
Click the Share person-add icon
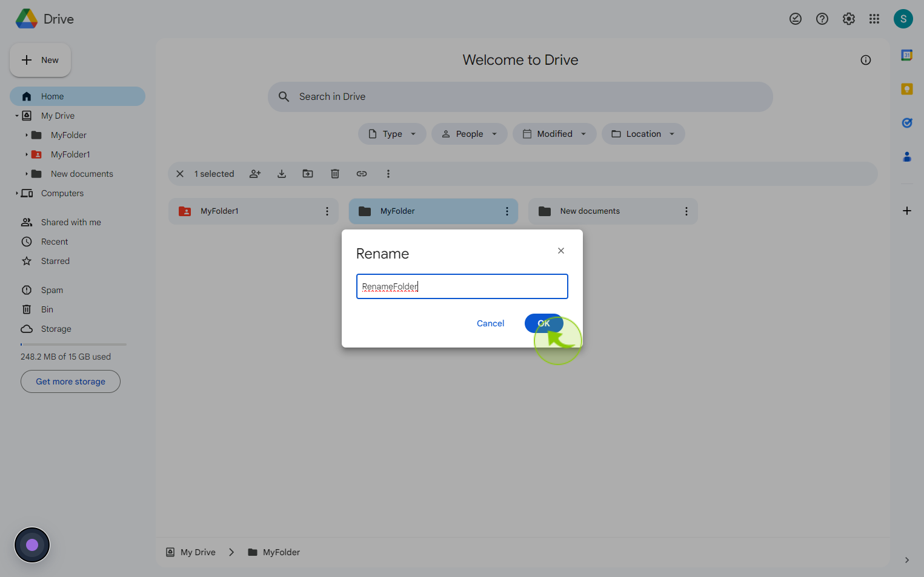[255, 174]
